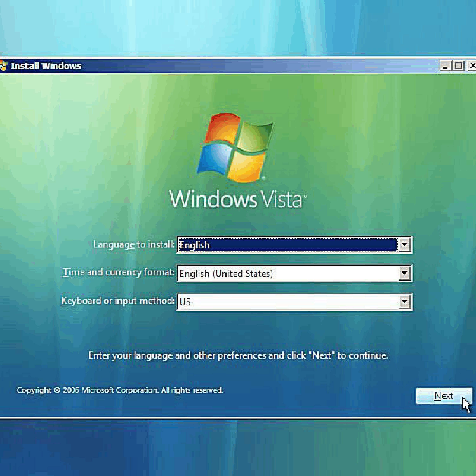Minimize the Install Windows window
The height and width of the screenshot is (476, 476).
click(x=445, y=66)
